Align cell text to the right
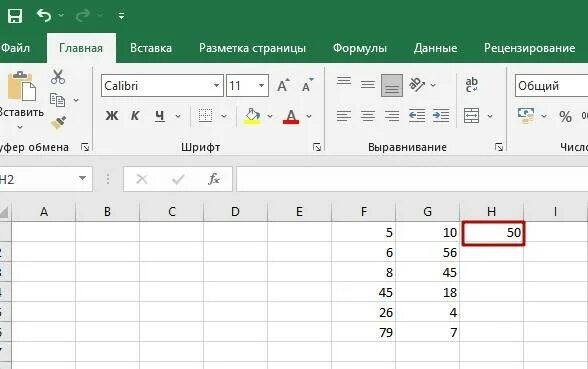Viewport: 588px width, 369px height. (392, 116)
